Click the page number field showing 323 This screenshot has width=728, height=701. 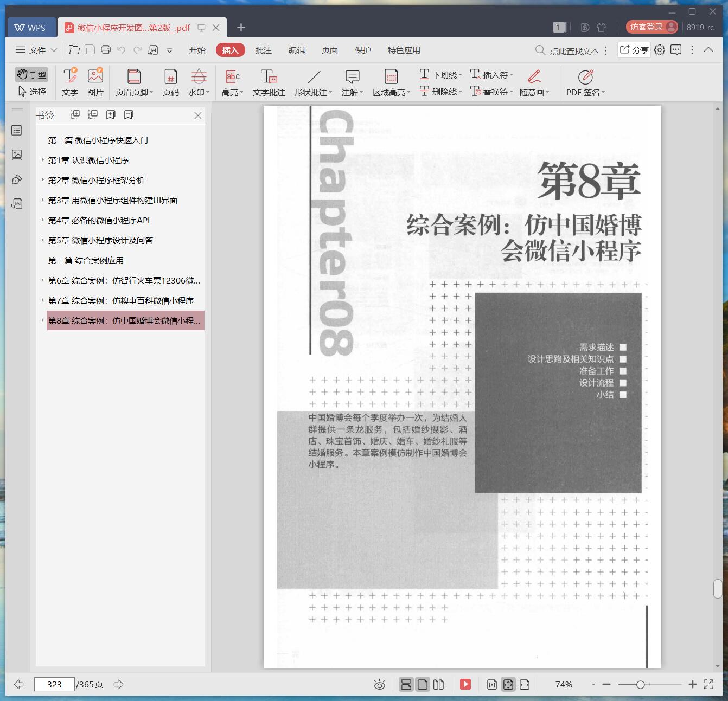point(54,684)
